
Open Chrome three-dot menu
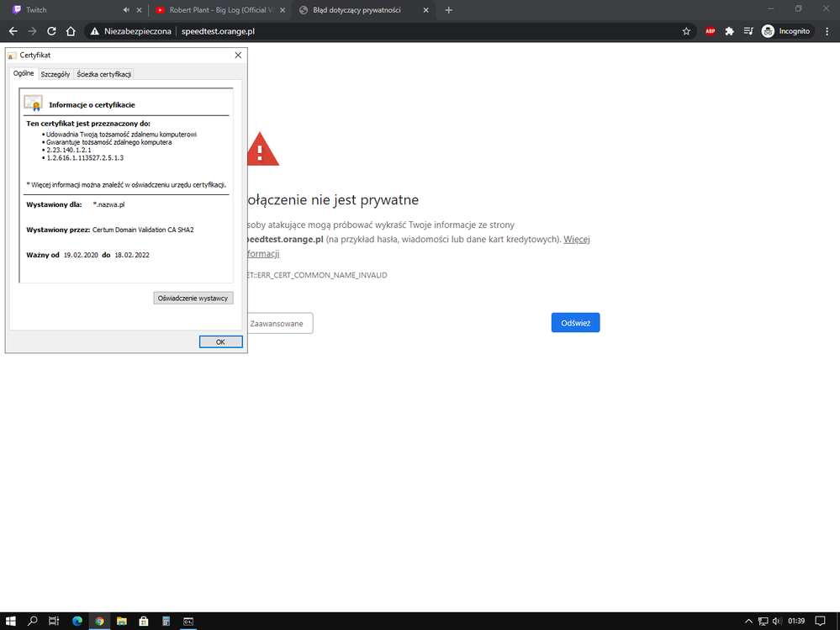click(827, 31)
